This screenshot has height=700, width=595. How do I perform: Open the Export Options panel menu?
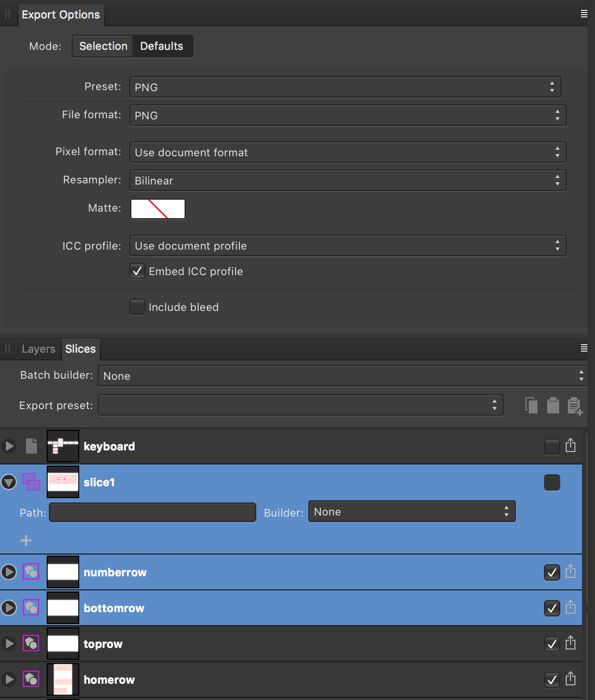[x=584, y=14]
